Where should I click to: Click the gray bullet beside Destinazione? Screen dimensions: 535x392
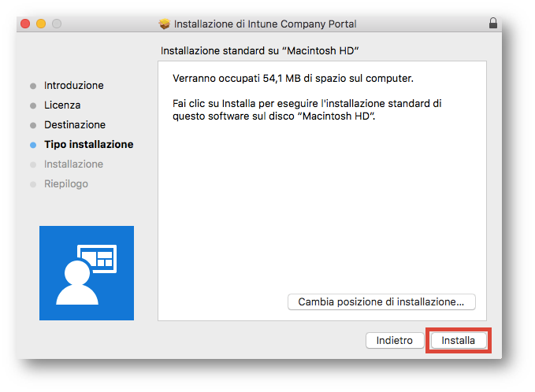tap(33, 125)
